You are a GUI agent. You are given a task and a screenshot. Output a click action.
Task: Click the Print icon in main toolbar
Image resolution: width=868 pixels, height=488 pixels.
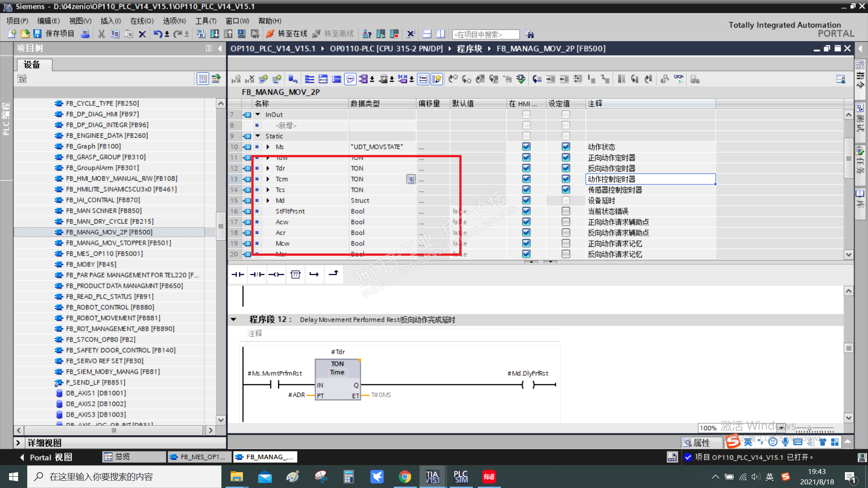point(85,34)
